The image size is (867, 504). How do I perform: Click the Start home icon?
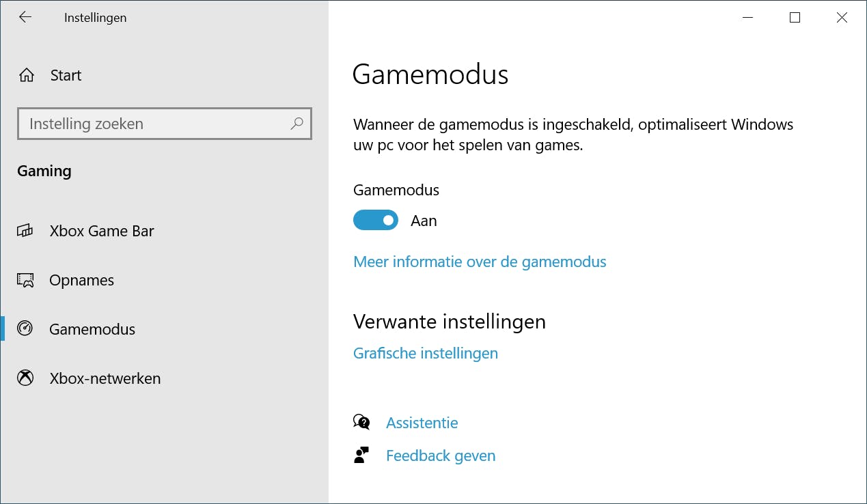tap(26, 75)
